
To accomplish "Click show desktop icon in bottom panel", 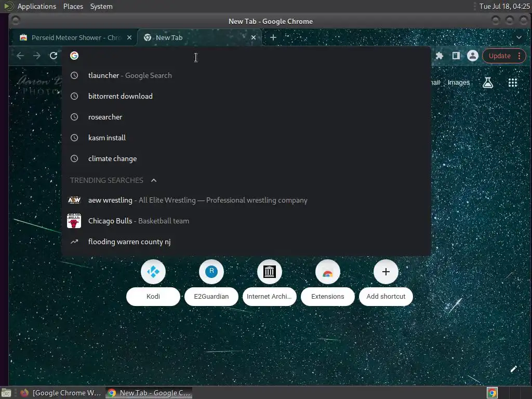I will click(x=6, y=393).
